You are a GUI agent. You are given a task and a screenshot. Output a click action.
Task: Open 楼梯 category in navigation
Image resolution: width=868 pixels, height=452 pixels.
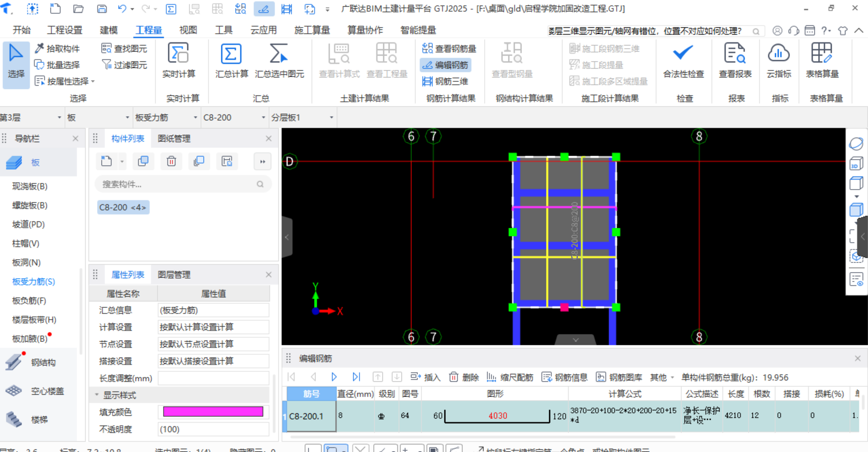pyautogui.click(x=39, y=419)
